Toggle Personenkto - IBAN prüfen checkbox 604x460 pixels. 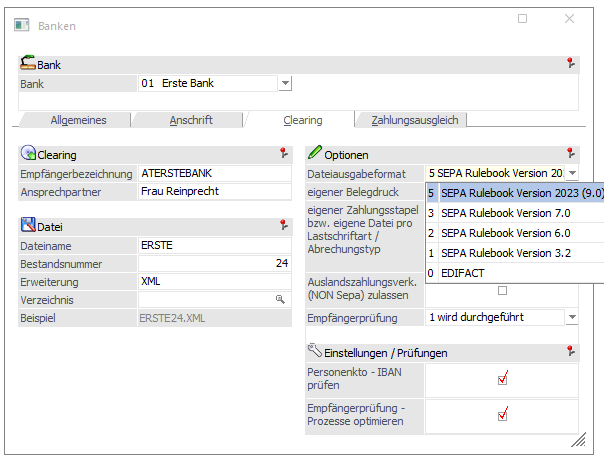(502, 378)
